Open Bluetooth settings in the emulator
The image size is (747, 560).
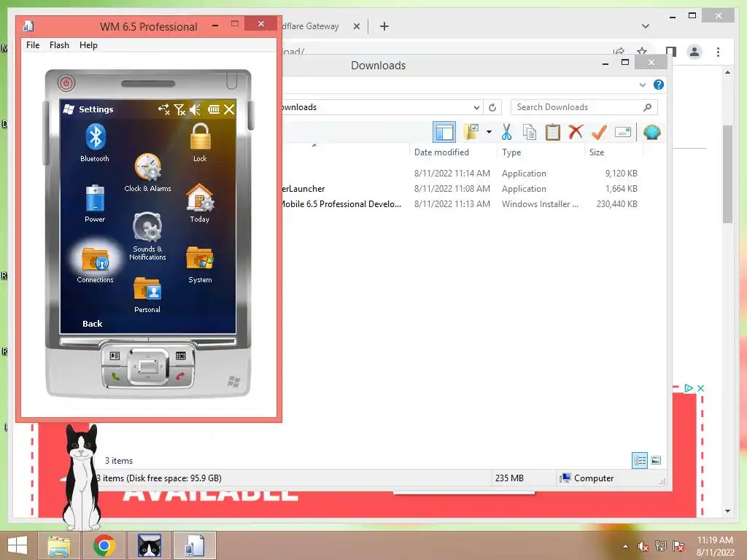tap(96, 142)
